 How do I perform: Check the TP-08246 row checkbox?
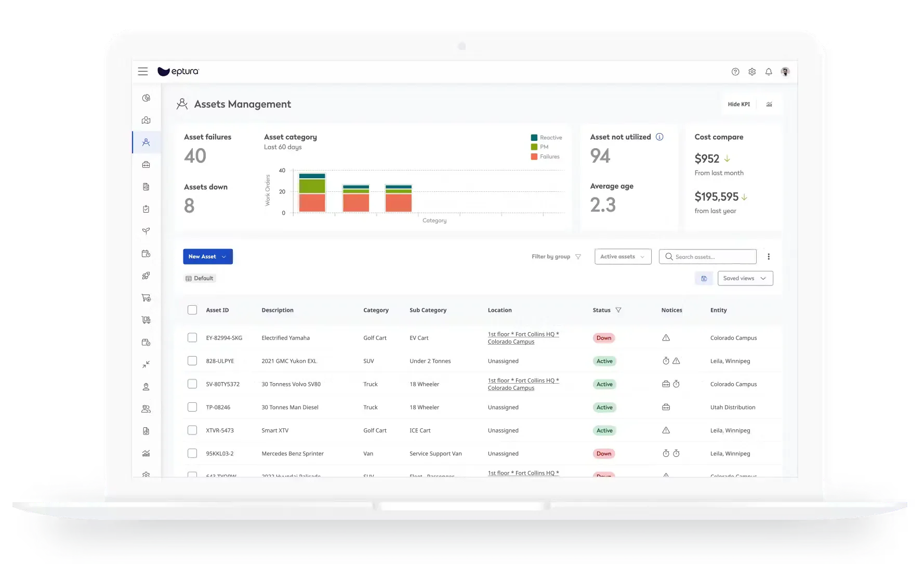(x=192, y=407)
